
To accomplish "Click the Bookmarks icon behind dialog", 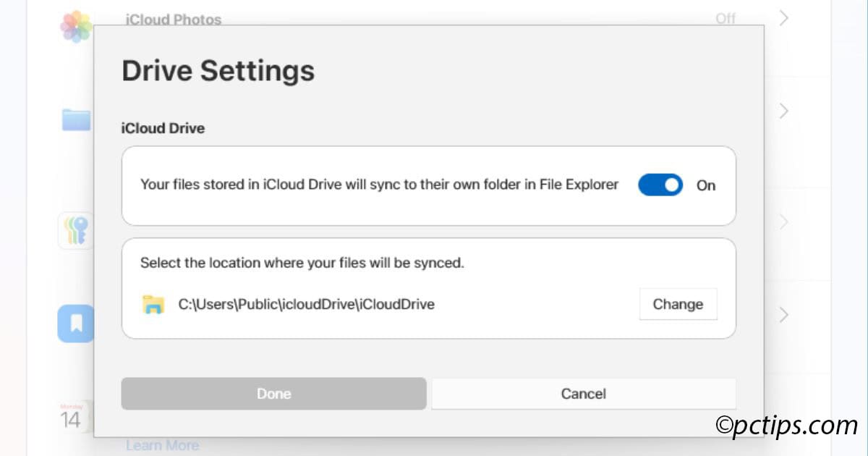I will (x=76, y=324).
